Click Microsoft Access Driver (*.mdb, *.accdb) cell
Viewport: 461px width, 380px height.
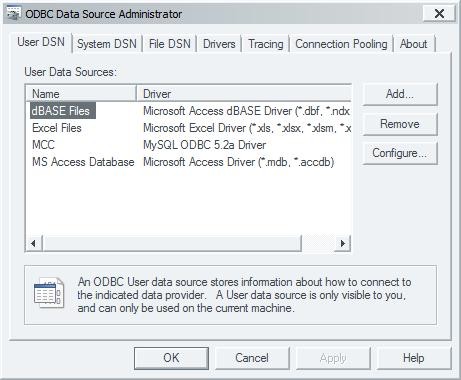[239, 162]
